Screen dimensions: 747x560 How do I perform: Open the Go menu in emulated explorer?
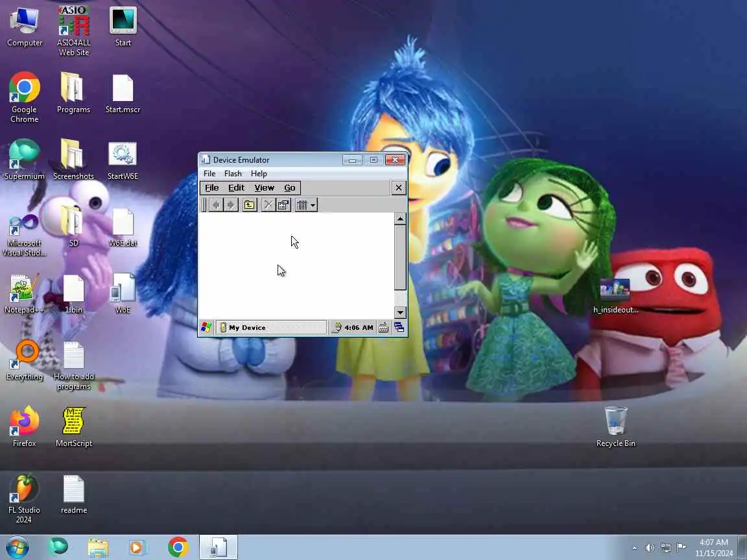(x=290, y=187)
